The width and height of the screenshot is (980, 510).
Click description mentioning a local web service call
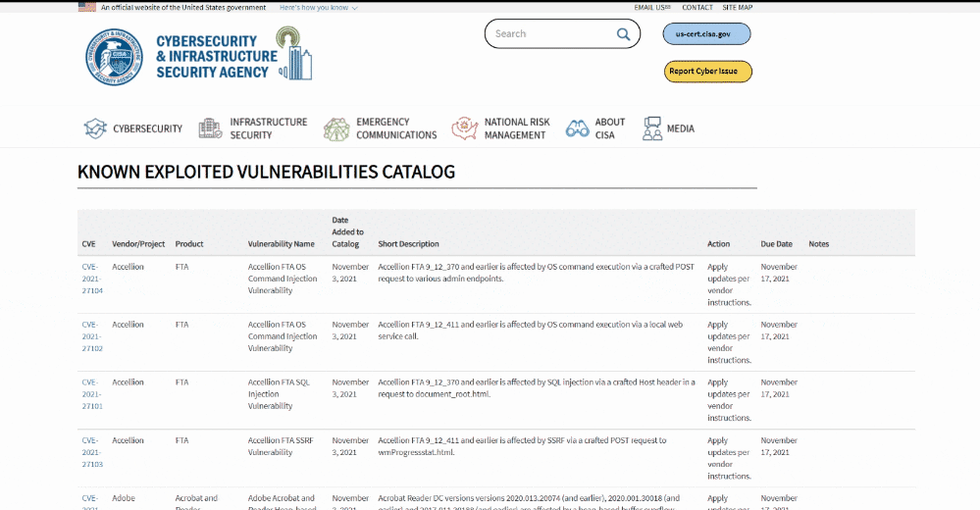(530, 331)
